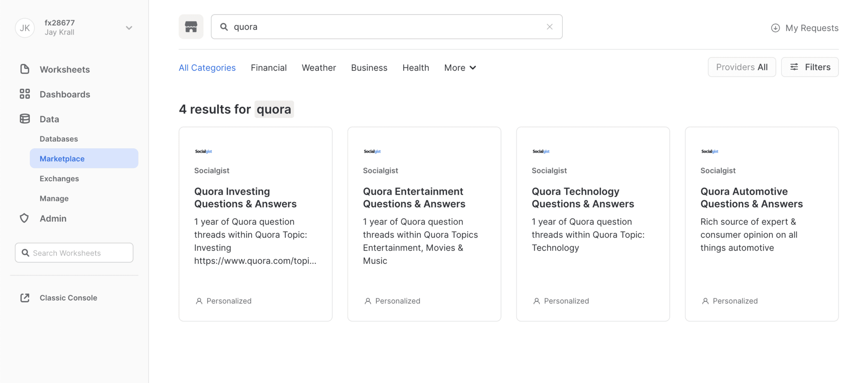Open Databases under Data
868x383 pixels.
coord(59,139)
